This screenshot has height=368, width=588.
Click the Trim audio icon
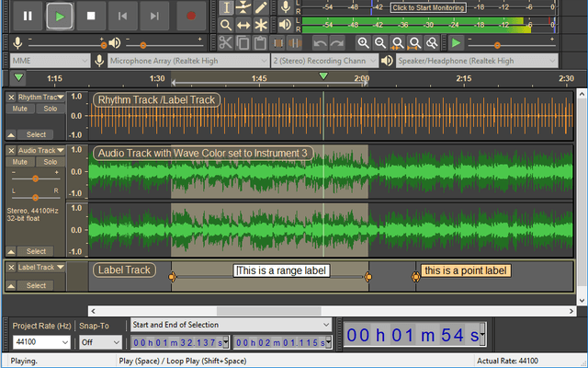click(x=277, y=43)
